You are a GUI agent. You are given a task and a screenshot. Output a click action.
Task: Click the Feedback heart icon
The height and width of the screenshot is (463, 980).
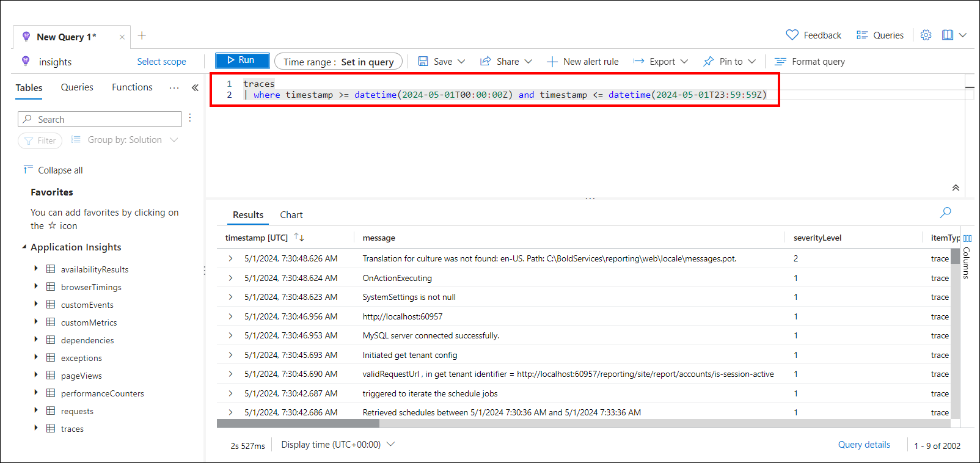(792, 35)
